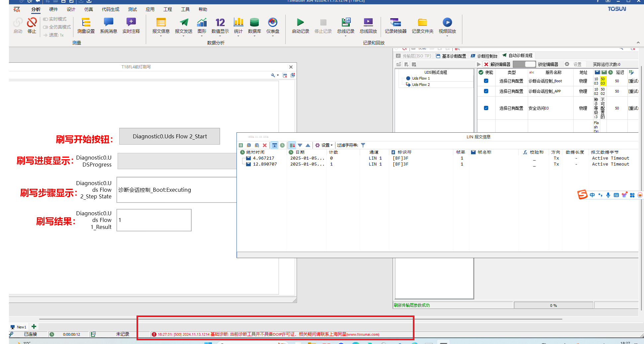The height and width of the screenshot is (344, 644).
Task: Switch to the 基本诊断配置 tab
Action: coord(451,56)
